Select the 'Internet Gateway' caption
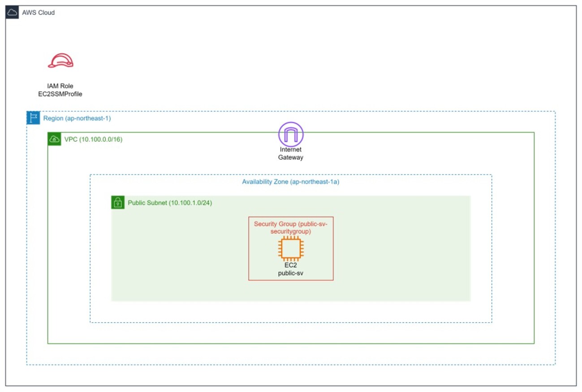Viewport: 582px width, 392px height. [291, 153]
